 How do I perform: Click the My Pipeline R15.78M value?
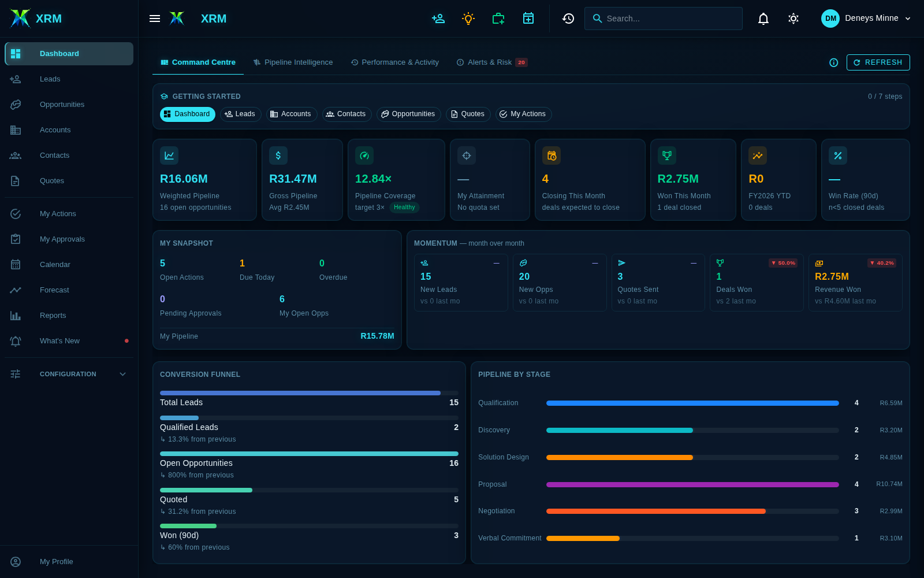click(377, 336)
